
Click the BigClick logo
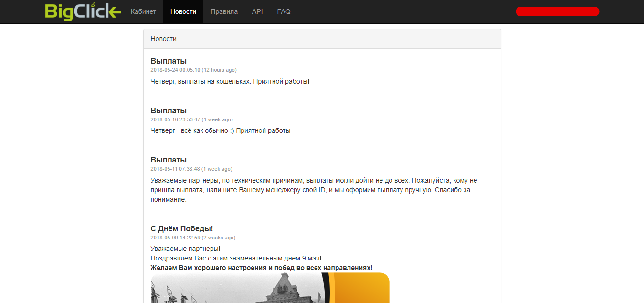[83, 11]
